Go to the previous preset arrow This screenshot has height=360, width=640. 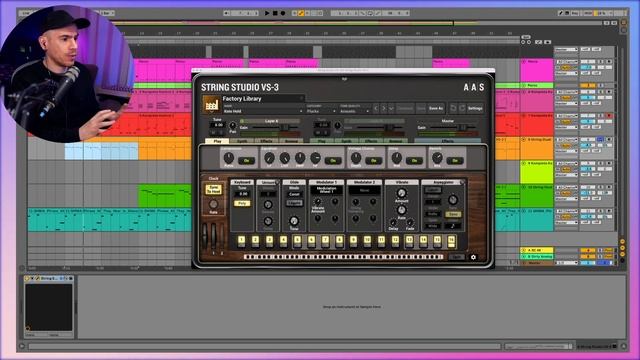(x=376, y=108)
